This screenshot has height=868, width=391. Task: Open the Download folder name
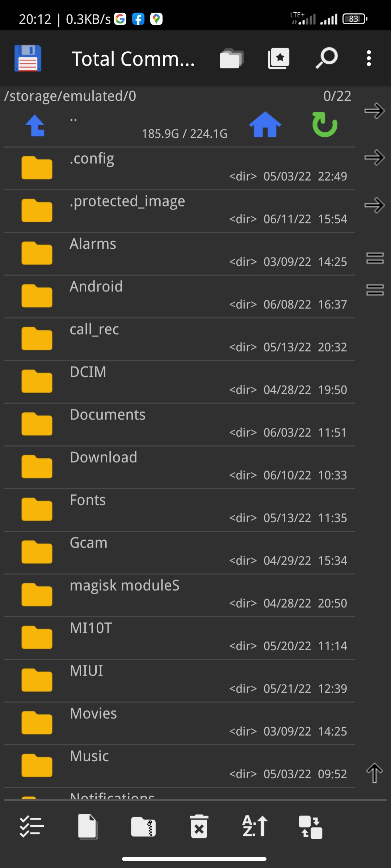tap(104, 457)
